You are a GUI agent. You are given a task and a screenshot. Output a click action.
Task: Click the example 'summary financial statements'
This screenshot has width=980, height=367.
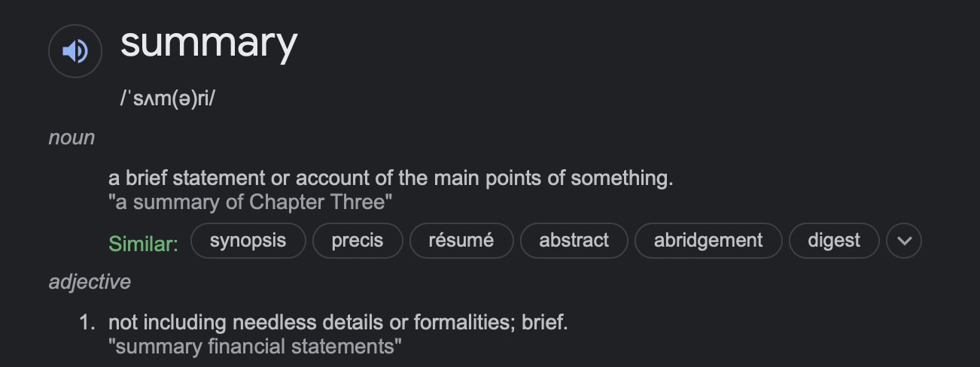point(255,347)
